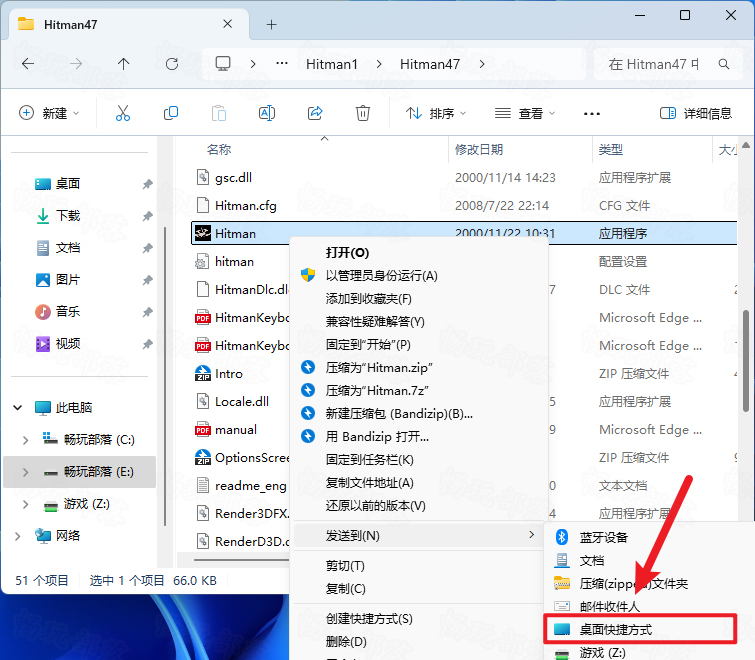The width and height of the screenshot is (755, 660).
Task: Unpin 下载 with its pin icon
Action: pyautogui.click(x=147, y=216)
